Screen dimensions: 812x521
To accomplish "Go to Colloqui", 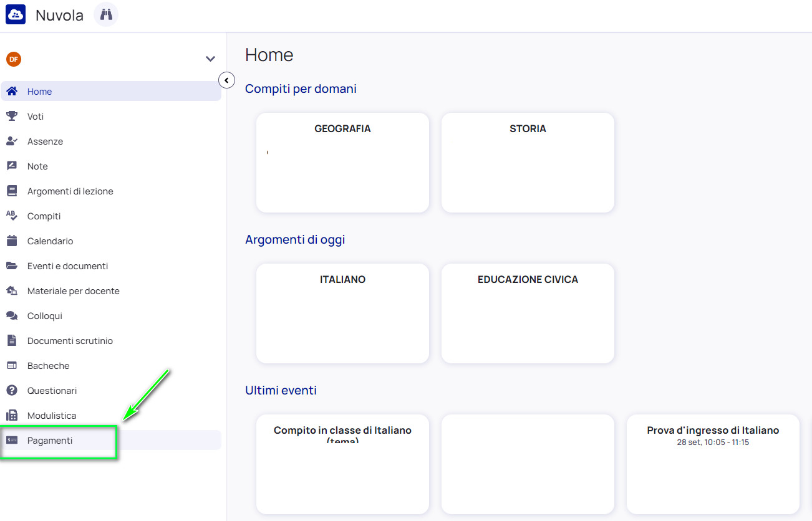I will click(111, 315).
